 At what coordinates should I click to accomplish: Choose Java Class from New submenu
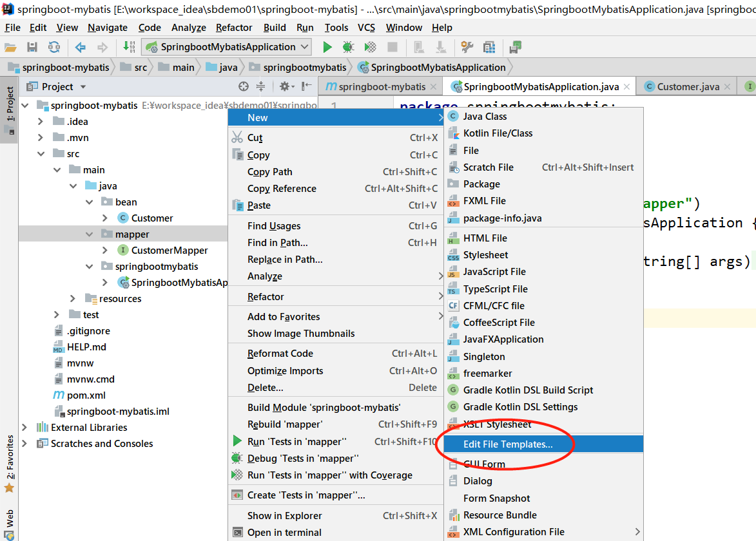click(485, 117)
